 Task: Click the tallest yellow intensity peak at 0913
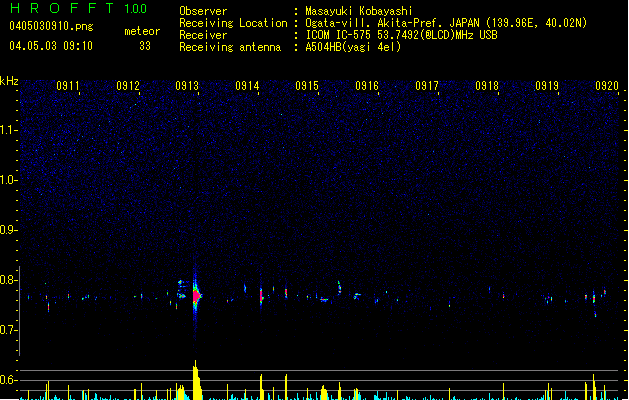coord(196,380)
